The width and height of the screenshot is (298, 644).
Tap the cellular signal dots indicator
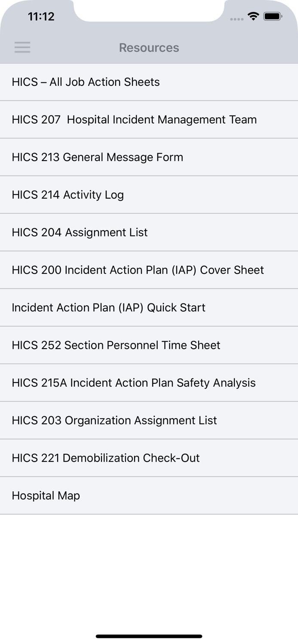coord(237,19)
